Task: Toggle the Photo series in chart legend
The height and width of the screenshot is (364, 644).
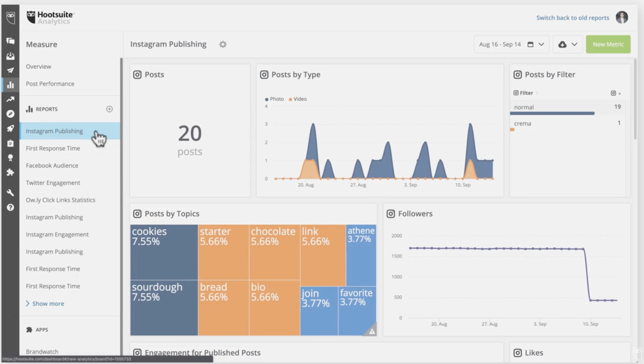Action: click(274, 99)
